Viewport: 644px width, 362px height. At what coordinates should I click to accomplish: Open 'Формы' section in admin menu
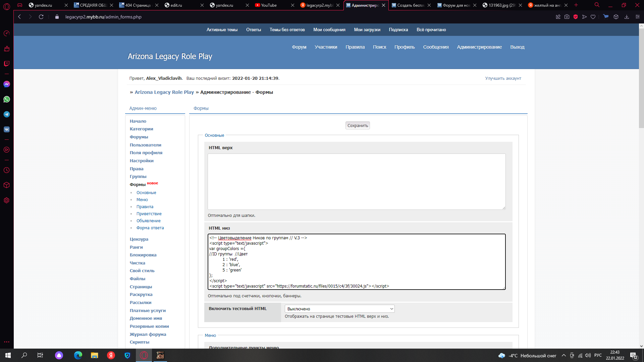click(138, 184)
